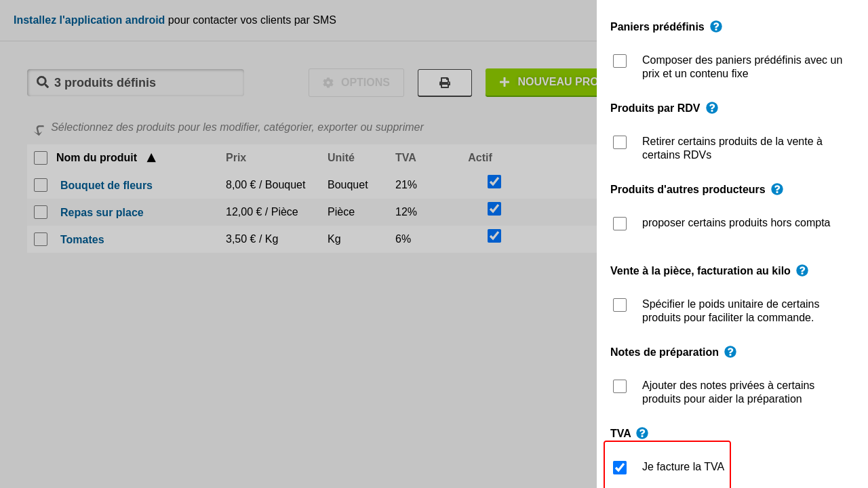Toggle Actif for Repas sur place
The image size is (868, 488).
point(494,209)
